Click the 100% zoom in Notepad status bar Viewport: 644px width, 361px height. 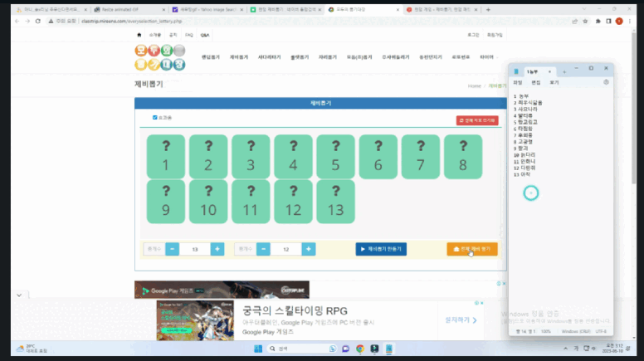[x=546, y=331]
